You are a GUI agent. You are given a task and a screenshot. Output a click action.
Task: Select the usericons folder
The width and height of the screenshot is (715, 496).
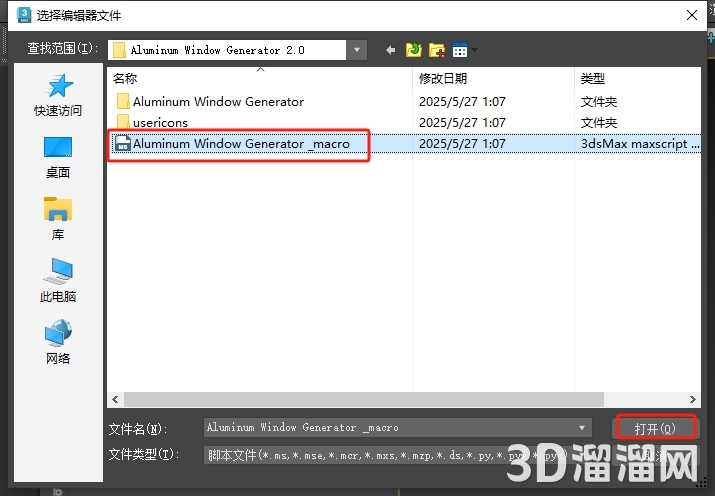tap(153, 123)
